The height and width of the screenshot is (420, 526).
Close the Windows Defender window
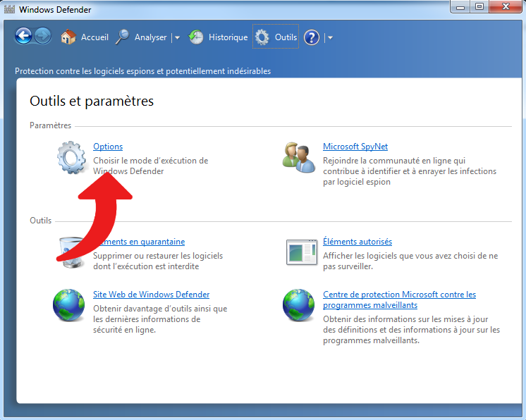pos(506,7)
